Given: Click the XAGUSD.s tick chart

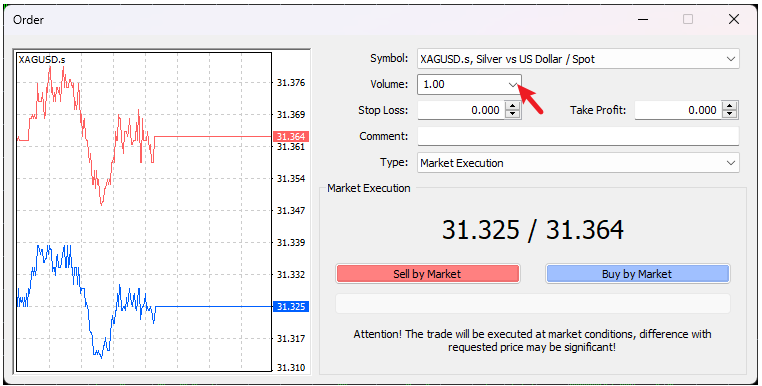Looking at the screenshot, I should pos(144,211).
